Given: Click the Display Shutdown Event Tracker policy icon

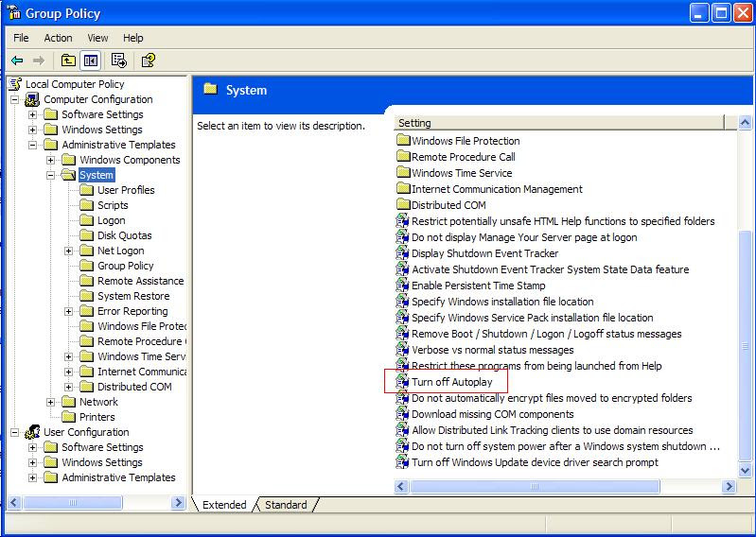Looking at the screenshot, I should coord(402,253).
